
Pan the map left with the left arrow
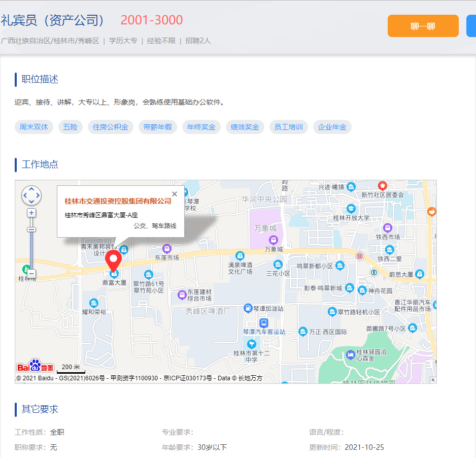click(25, 195)
